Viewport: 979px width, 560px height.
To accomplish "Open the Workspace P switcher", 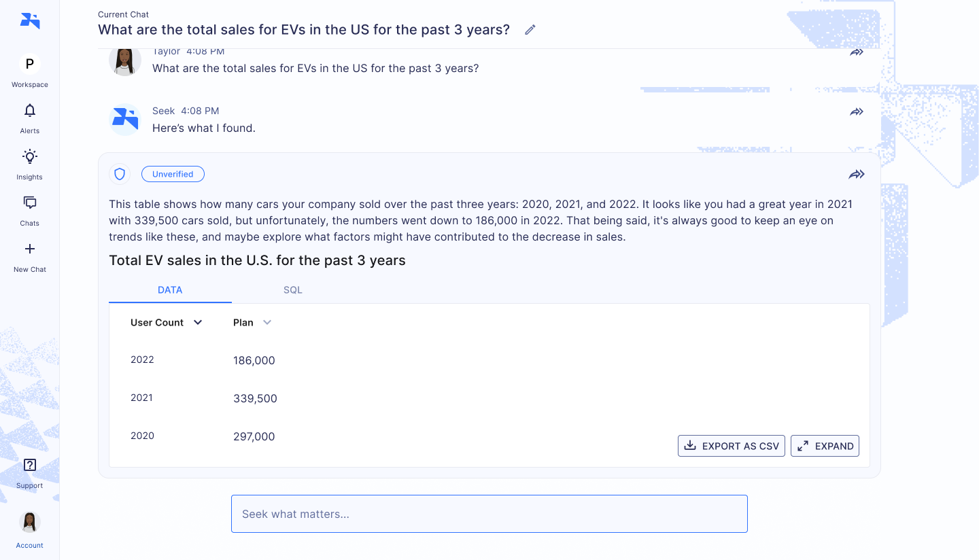I will pyautogui.click(x=30, y=65).
